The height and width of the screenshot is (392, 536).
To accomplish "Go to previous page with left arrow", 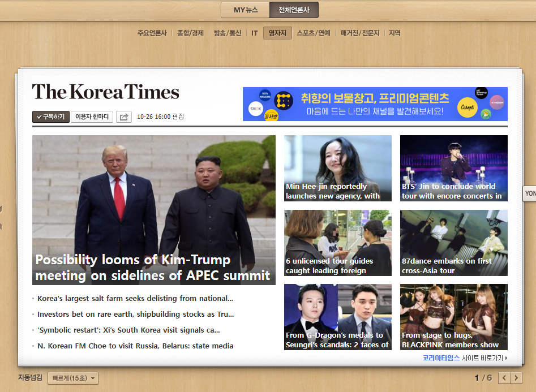I will 504,378.
